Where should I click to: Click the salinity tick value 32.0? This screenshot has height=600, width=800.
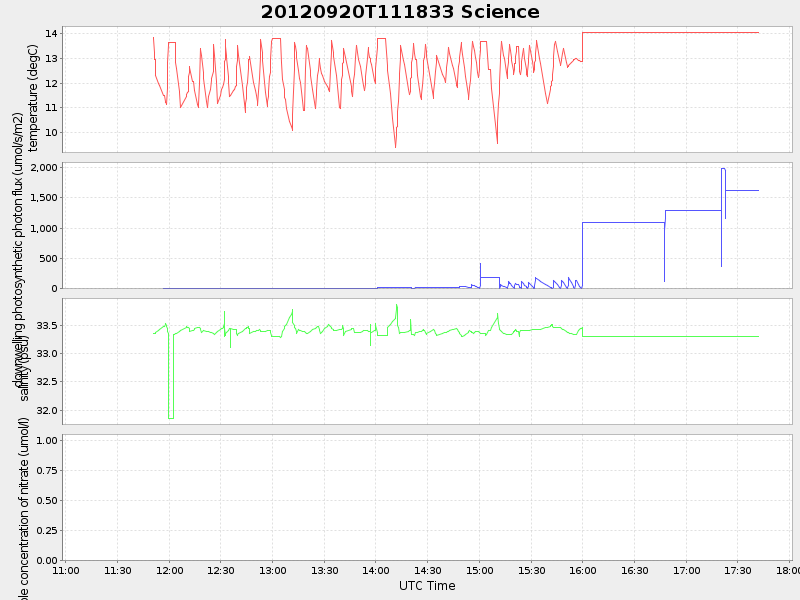(x=46, y=410)
